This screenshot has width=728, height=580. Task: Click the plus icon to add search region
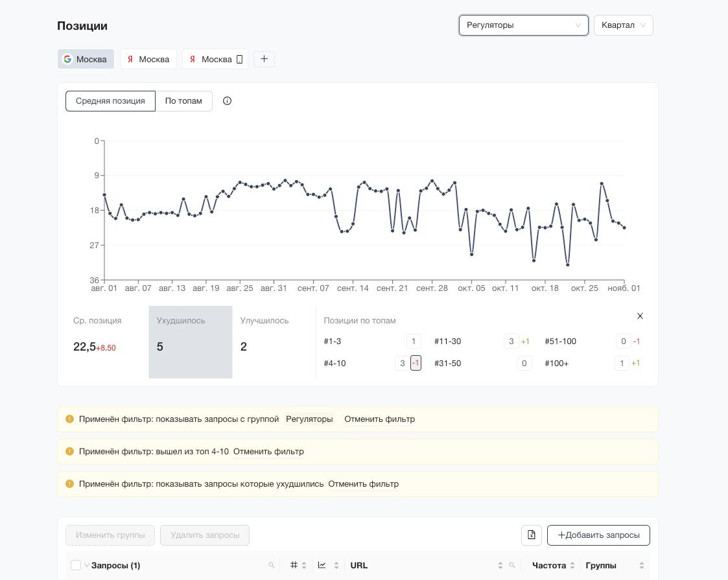pyautogui.click(x=264, y=59)
